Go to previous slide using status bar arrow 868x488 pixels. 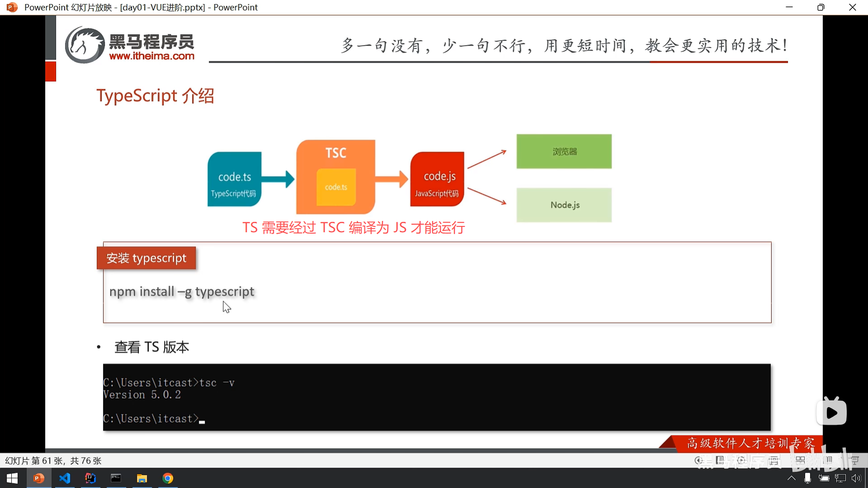tap(698, 460)
